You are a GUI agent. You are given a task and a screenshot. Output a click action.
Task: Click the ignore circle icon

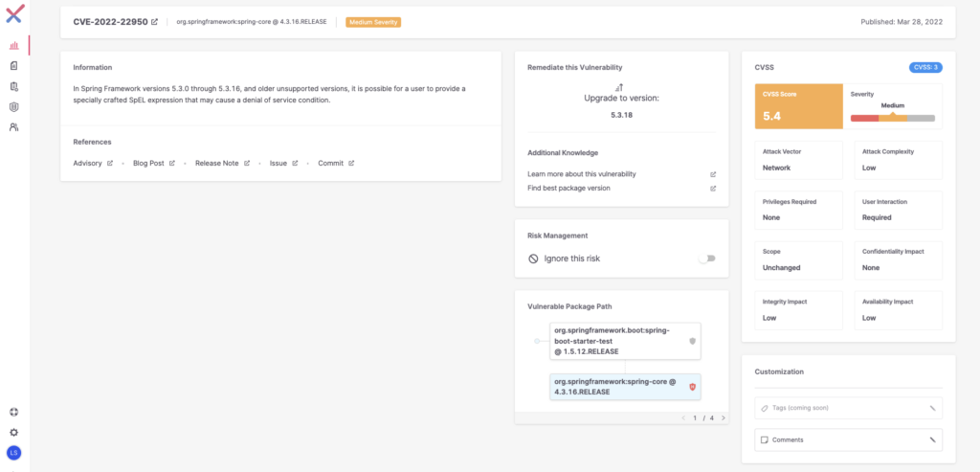click(x=533, y=258)
